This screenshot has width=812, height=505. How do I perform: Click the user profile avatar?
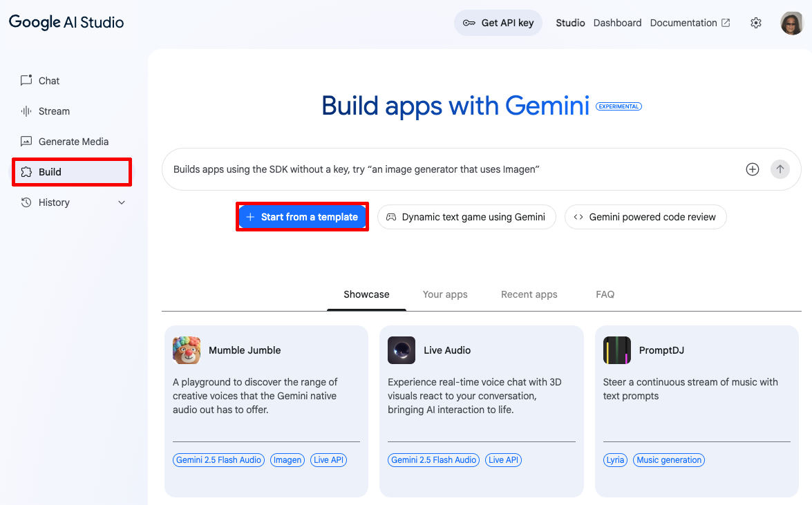(791, 23)
